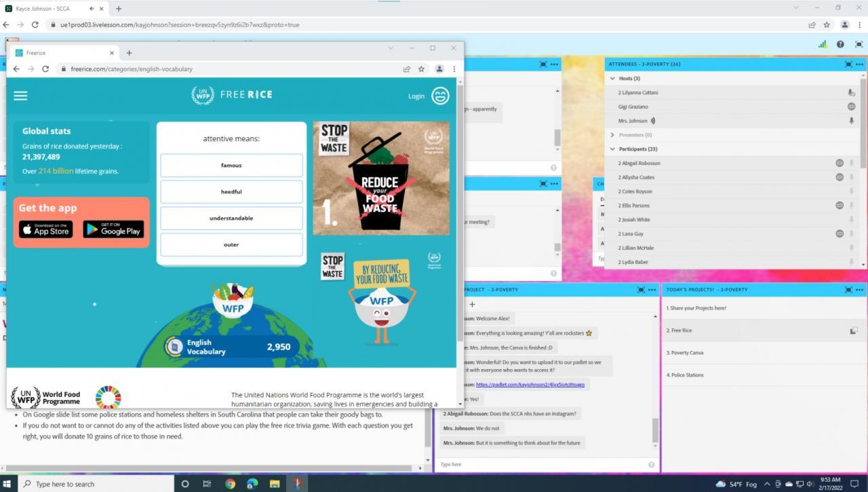The width and height of the screenshot is (868, 492).
Task: Reload the livelesson page in the main window
Action: pos(35,24)
